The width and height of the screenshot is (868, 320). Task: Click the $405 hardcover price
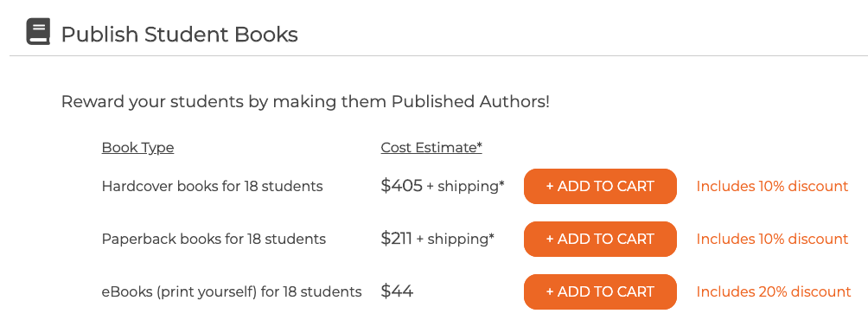pos(401,186)
